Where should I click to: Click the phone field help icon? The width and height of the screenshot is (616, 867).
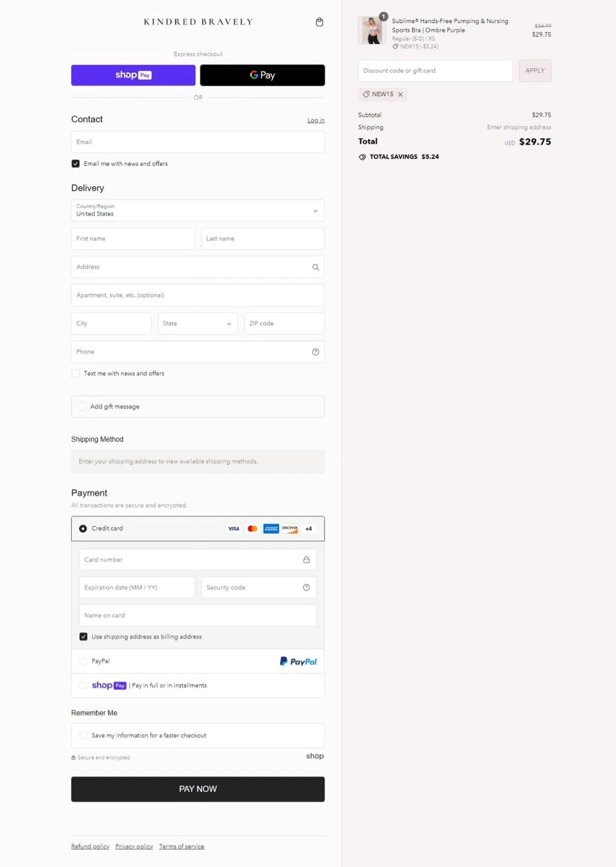point(316,352)
